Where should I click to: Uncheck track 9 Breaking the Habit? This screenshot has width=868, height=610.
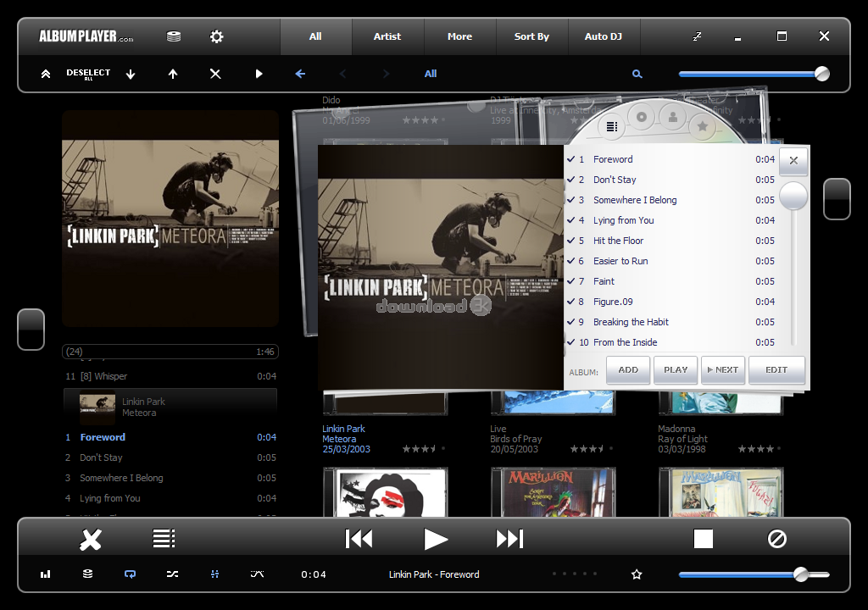point(571,322)
